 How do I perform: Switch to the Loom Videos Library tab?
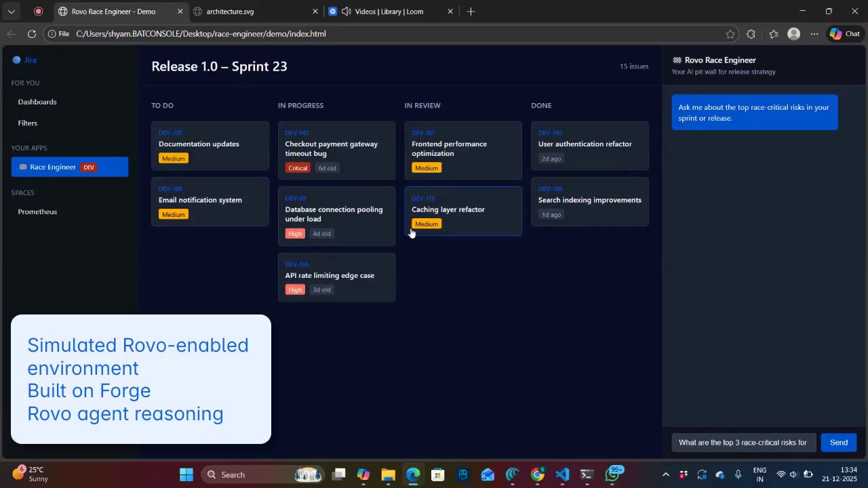[389, 12]
